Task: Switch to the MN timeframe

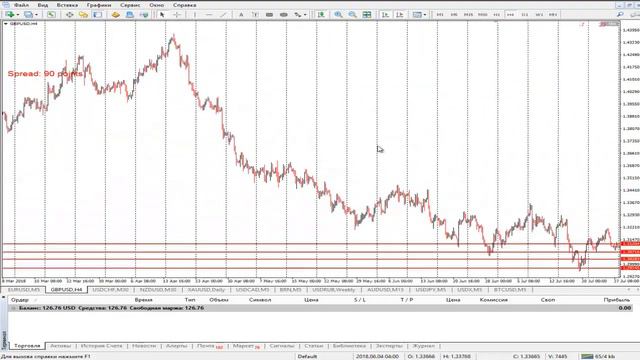Action: 553,15
